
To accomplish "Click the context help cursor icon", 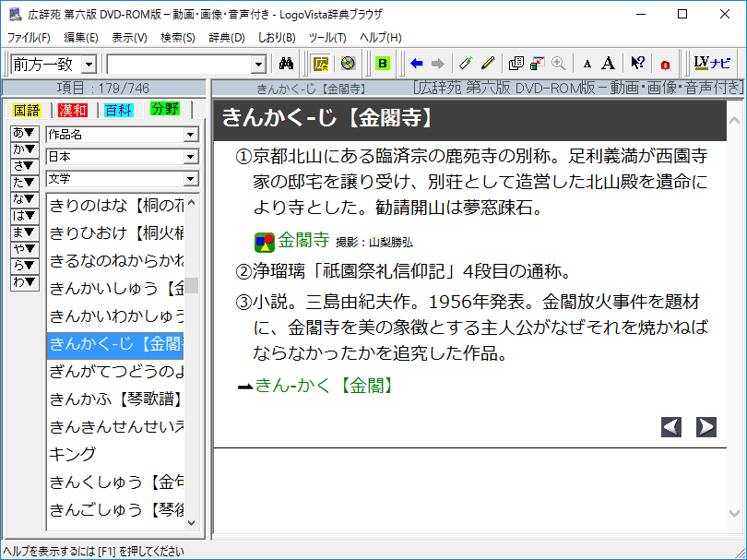I will (x=637, y=64).
